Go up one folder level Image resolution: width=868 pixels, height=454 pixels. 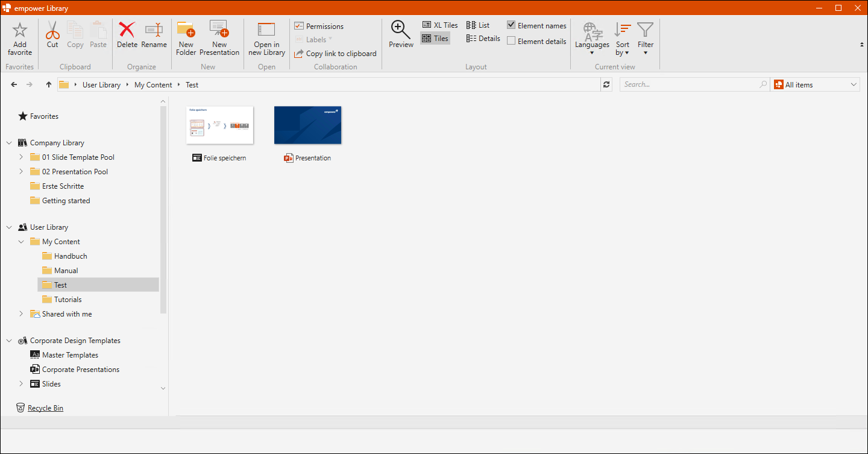pyautogui.click(x=49, y=84)
